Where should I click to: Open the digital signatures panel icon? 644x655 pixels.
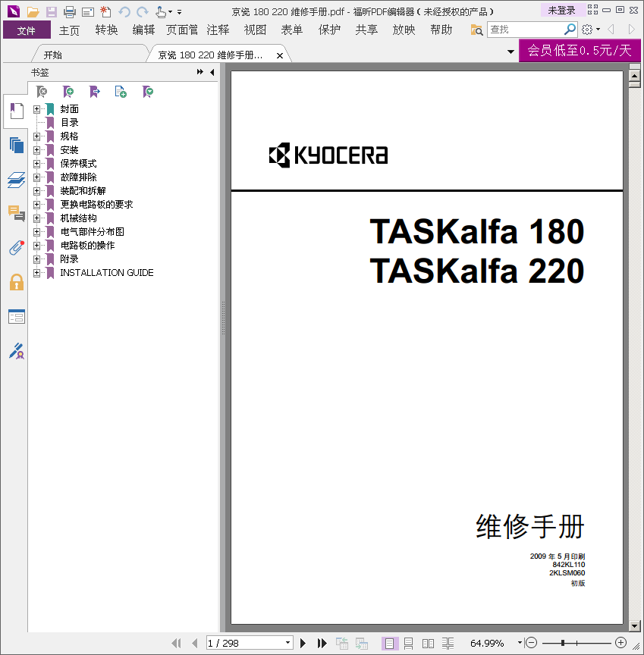16,351
